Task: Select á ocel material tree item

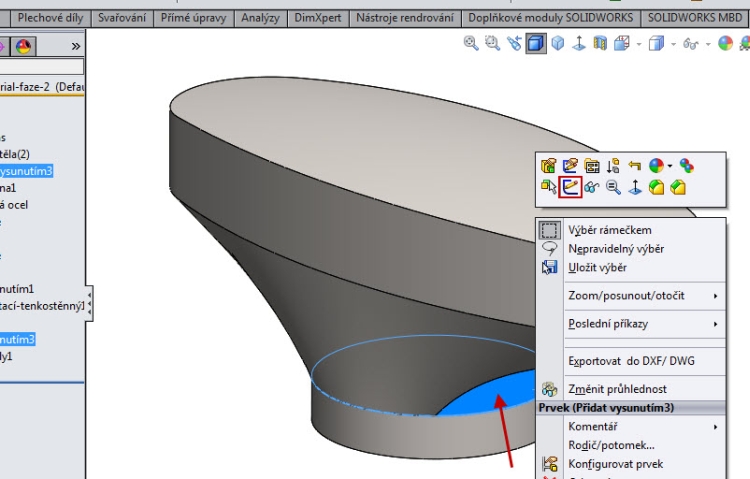Action: coord(14,205)
